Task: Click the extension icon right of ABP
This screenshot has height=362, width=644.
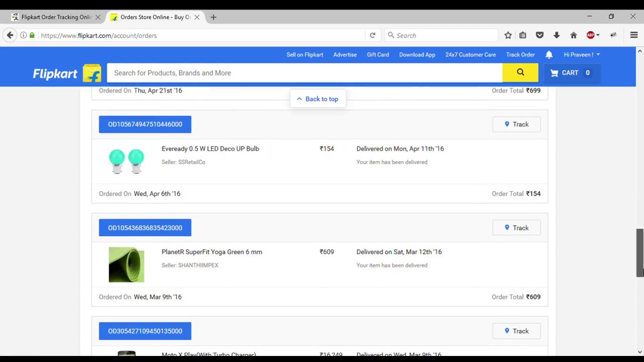Action: click(x=613, y=35)
